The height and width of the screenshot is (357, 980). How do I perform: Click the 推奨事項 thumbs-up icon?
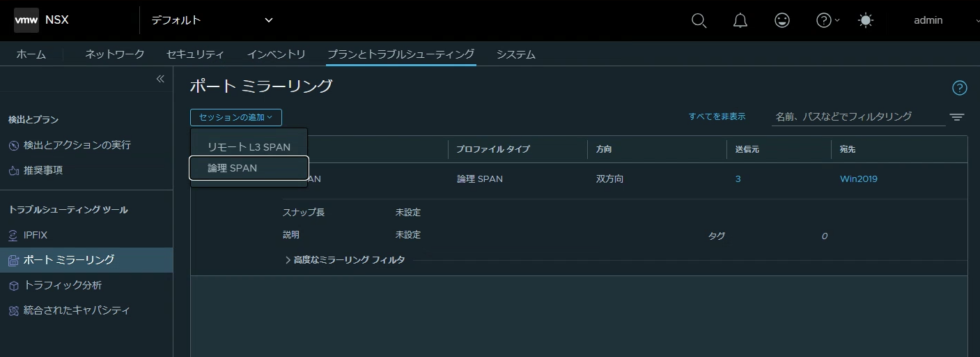coord(13,170)
